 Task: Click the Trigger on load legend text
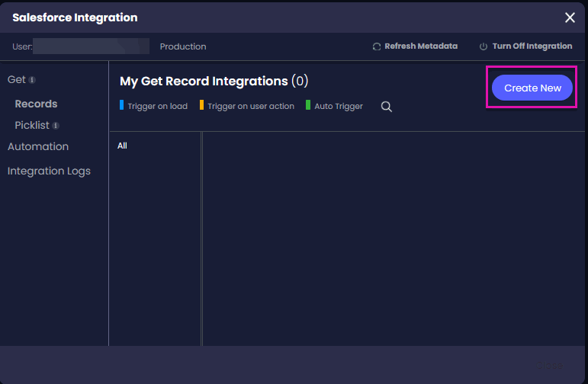[x=158, y=107]
